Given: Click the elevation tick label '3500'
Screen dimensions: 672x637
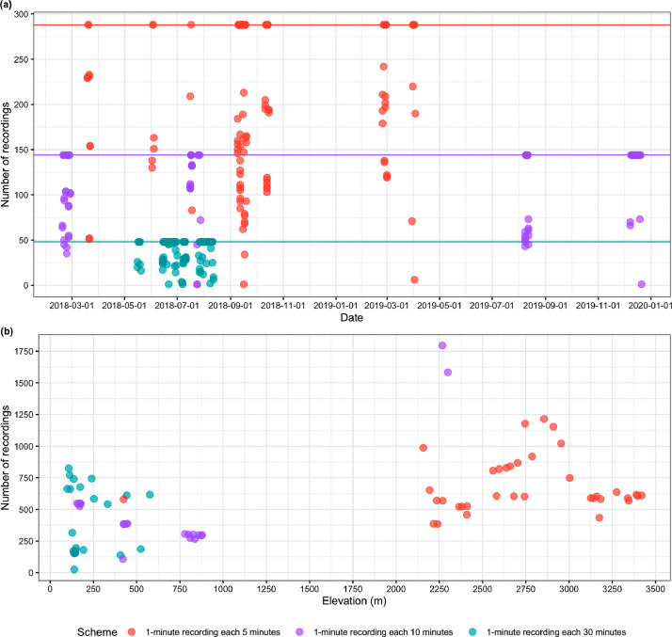Looking at the screenshot, I should click(x=656, y=589).
